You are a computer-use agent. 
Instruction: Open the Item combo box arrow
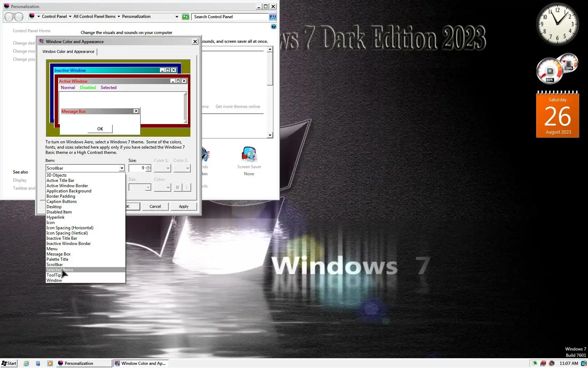pos(121,168)
